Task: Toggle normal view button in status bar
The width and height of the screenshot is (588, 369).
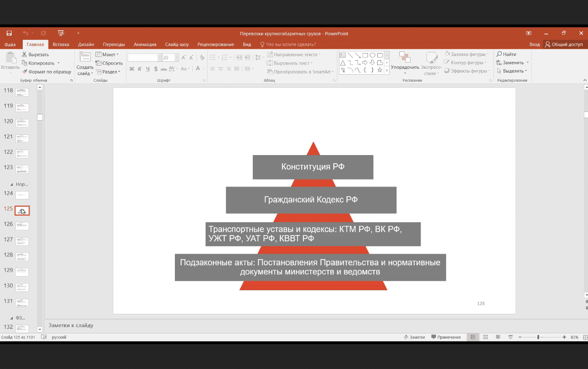Action: click(x=472, y=337)
